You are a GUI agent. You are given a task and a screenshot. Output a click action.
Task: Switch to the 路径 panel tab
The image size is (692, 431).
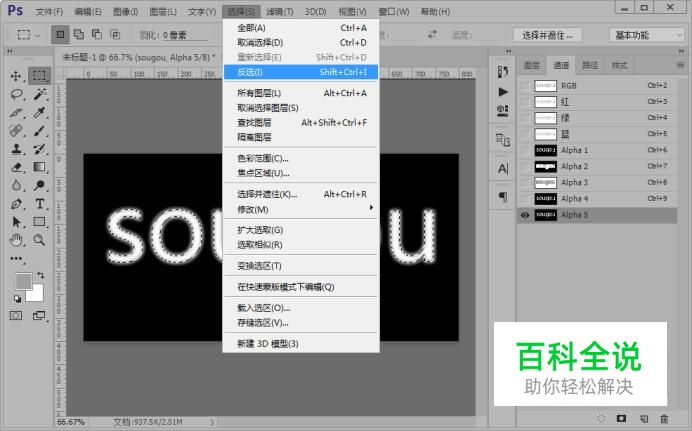(x=590, y=65)
